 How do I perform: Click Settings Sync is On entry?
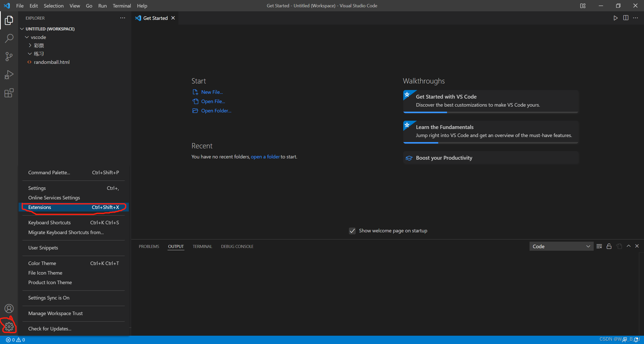tap(49, 298)
